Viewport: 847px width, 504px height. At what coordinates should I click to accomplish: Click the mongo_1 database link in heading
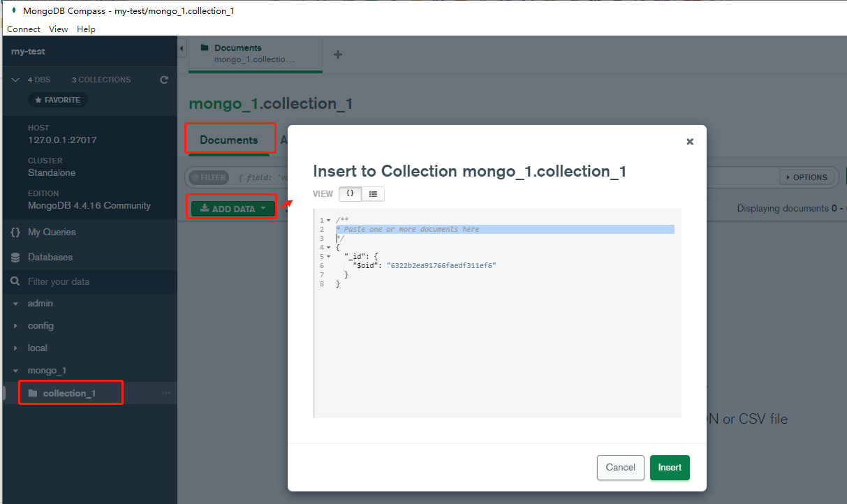point(222,104)
